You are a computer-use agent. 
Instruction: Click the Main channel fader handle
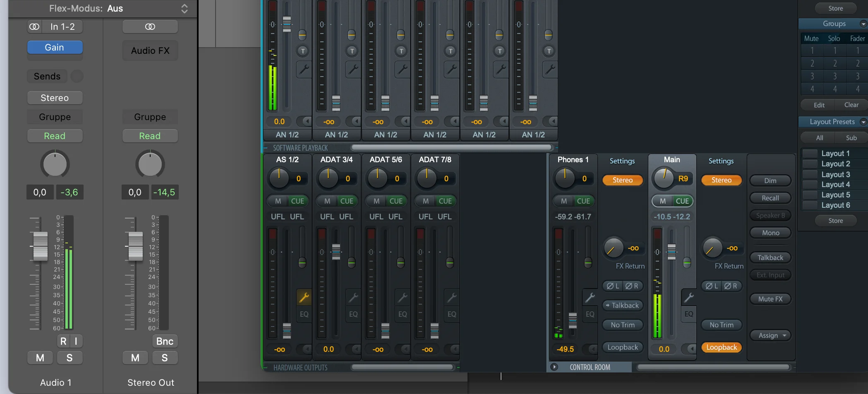[672, 252]
